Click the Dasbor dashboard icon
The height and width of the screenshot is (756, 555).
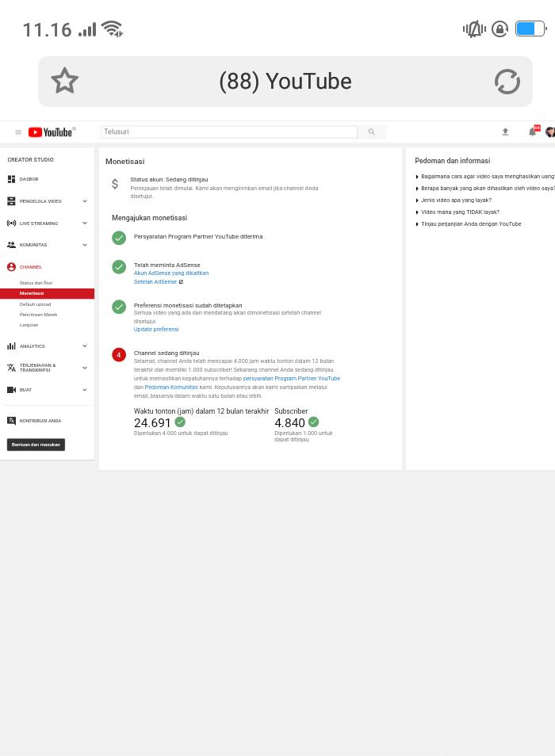[11, 179]
